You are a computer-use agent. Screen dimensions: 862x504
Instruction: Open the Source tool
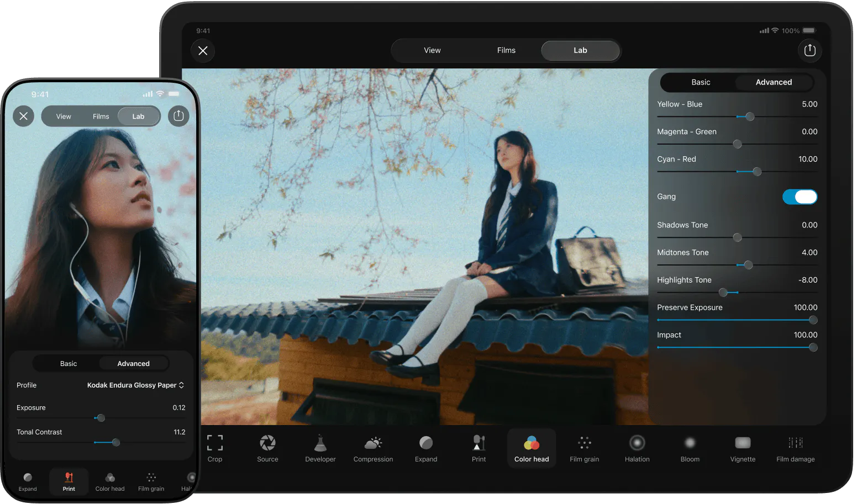point(267,448)
